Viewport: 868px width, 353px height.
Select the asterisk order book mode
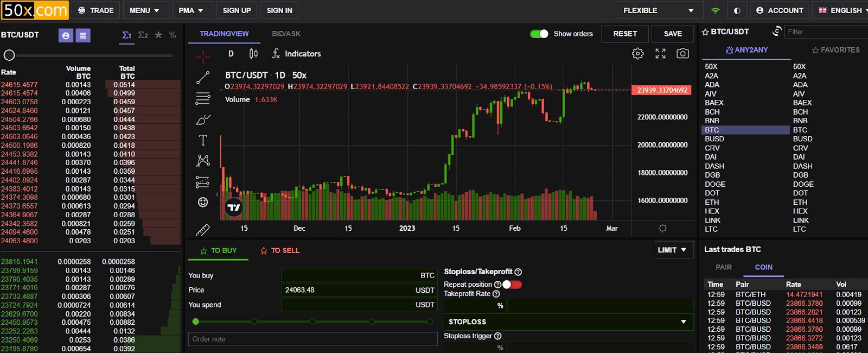click(x=158, y=35)
